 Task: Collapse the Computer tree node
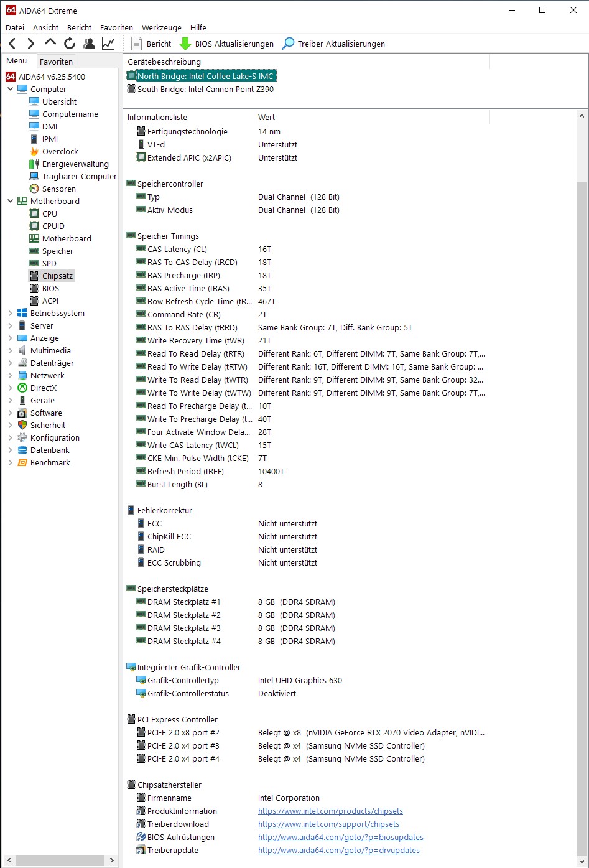tap(10, 89)
